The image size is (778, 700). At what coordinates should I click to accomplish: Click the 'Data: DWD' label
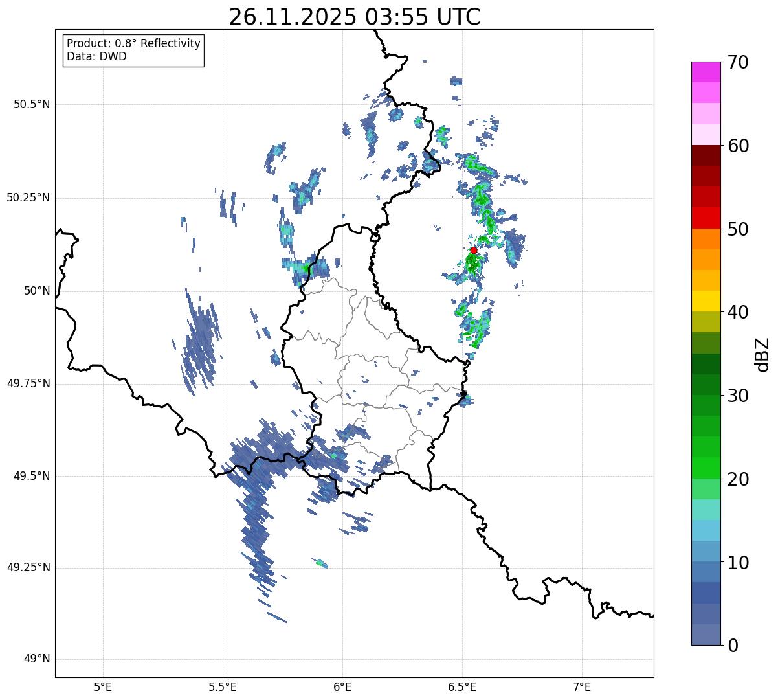pos(96,56)
